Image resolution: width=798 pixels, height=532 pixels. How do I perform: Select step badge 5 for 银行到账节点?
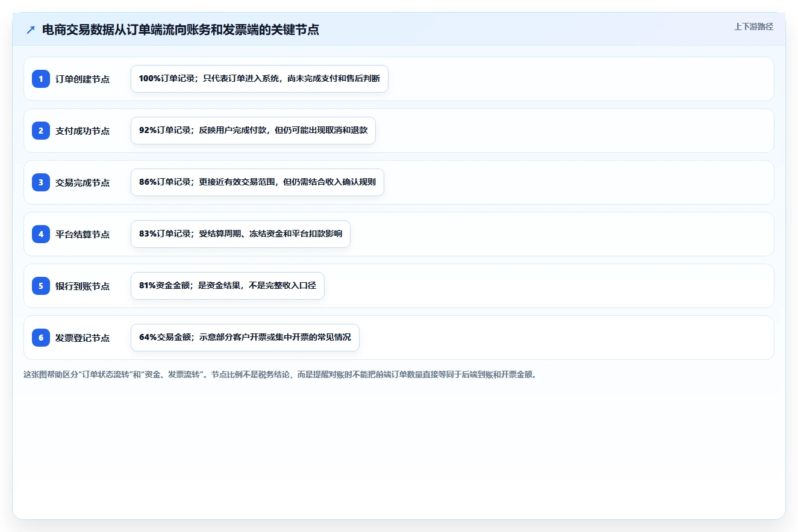[41, 286]
